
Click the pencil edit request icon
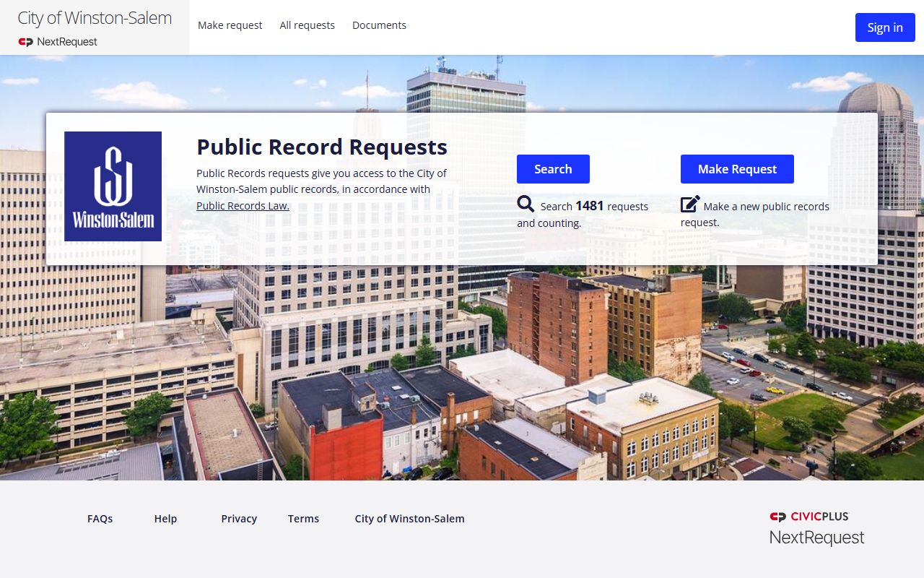click(x=690, y=204)
